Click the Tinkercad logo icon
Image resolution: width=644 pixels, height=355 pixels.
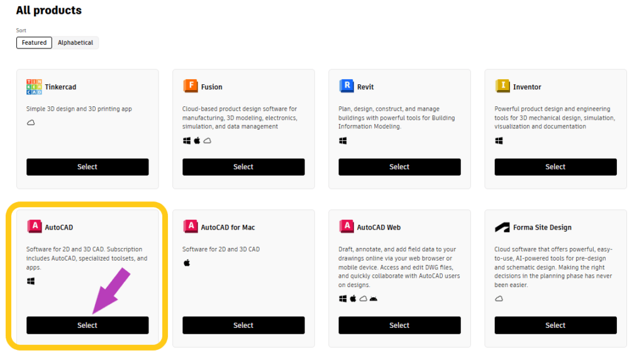(x=34, y=87)
